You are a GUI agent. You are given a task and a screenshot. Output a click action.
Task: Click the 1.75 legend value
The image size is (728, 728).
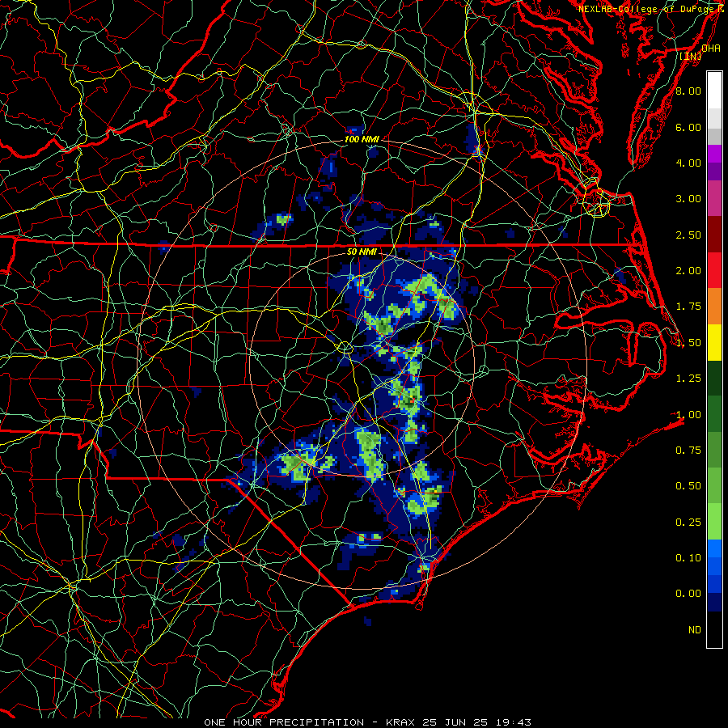(688, 307)
